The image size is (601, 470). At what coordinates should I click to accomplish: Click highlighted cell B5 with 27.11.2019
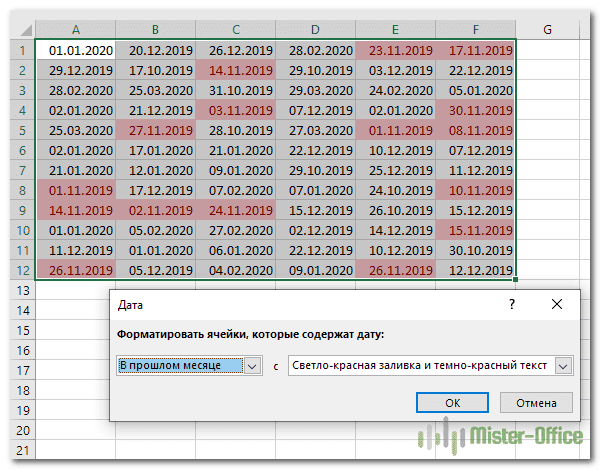pos(155,130)
